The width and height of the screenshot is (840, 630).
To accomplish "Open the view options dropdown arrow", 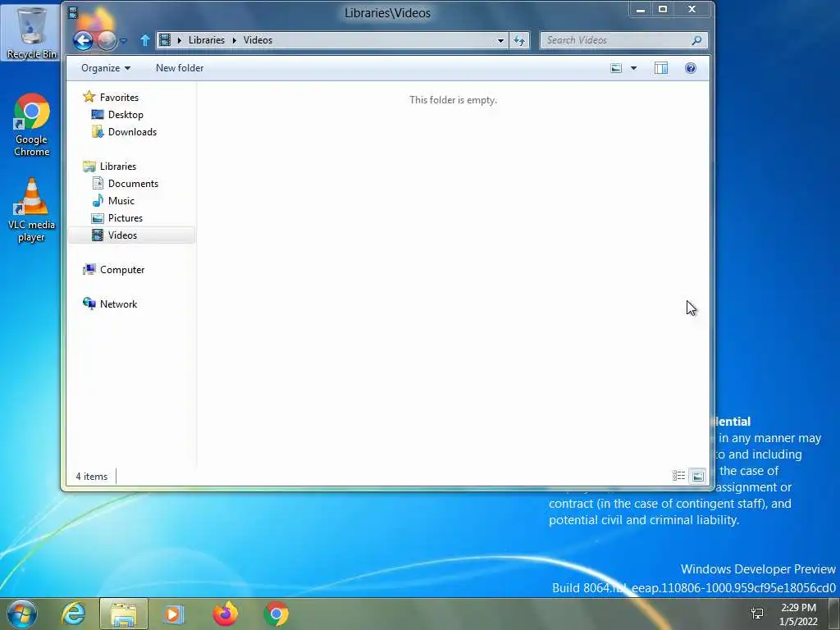I will (x=634, y=68).
